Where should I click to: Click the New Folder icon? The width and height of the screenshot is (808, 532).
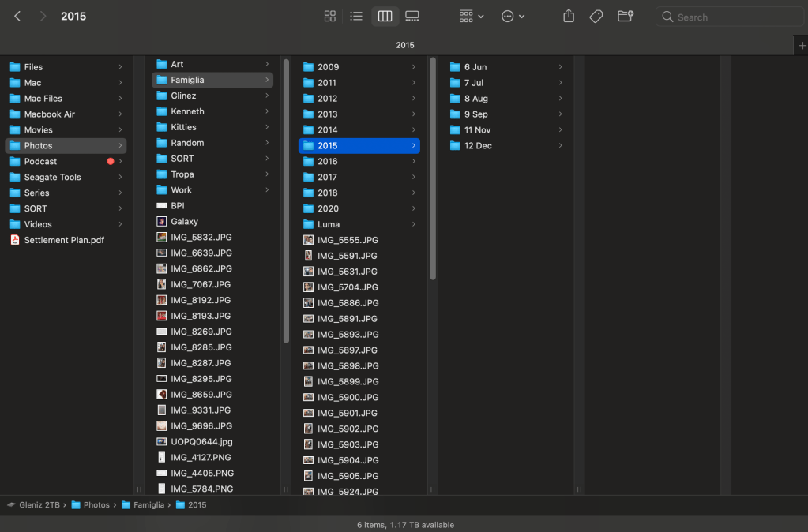[x=625, y=17]
